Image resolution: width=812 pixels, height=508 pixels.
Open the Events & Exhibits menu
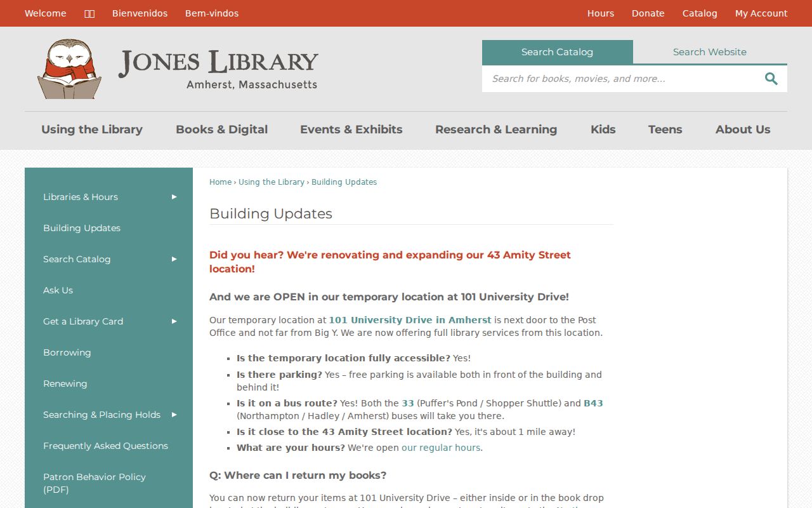351,130
